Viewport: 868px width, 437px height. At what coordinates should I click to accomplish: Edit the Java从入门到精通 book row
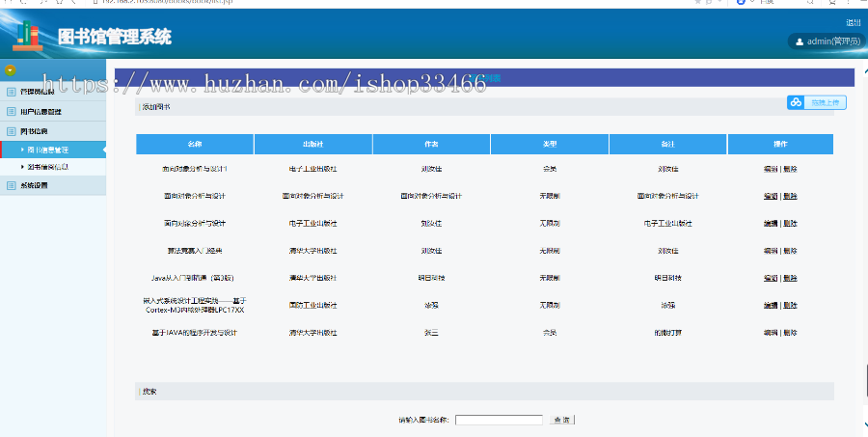(771, 278)
